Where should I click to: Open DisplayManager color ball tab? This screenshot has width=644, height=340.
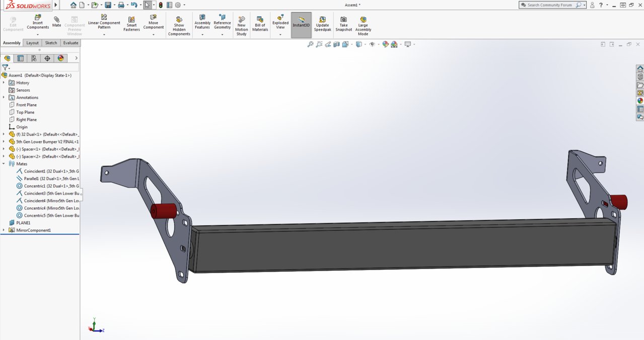(x=61, y=58)
